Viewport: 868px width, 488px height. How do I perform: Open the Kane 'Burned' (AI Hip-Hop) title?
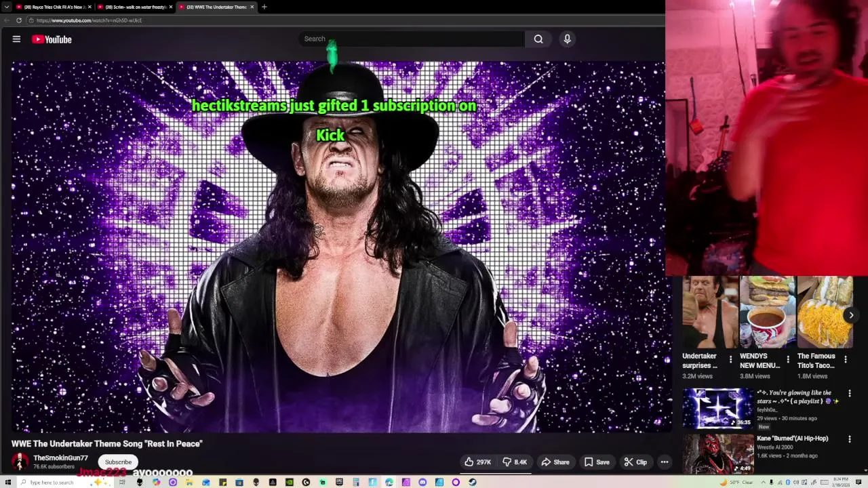(792, 439)
